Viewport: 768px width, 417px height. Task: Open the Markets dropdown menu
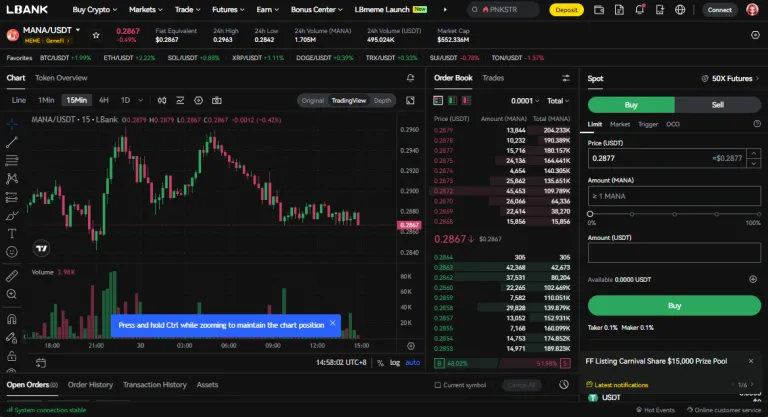click(x=145, y=9)
